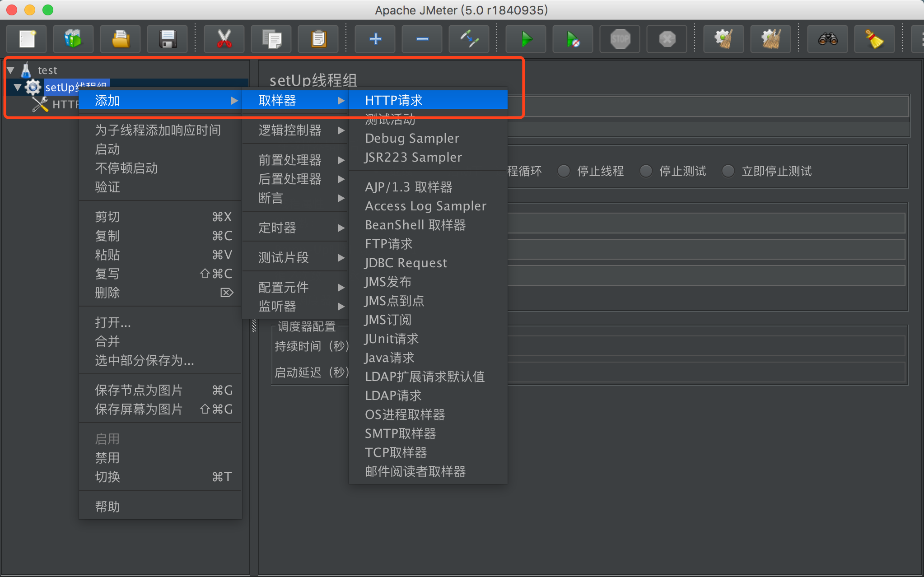Click 帮助 in context menu
924x577 pixels.
(160, 507)
